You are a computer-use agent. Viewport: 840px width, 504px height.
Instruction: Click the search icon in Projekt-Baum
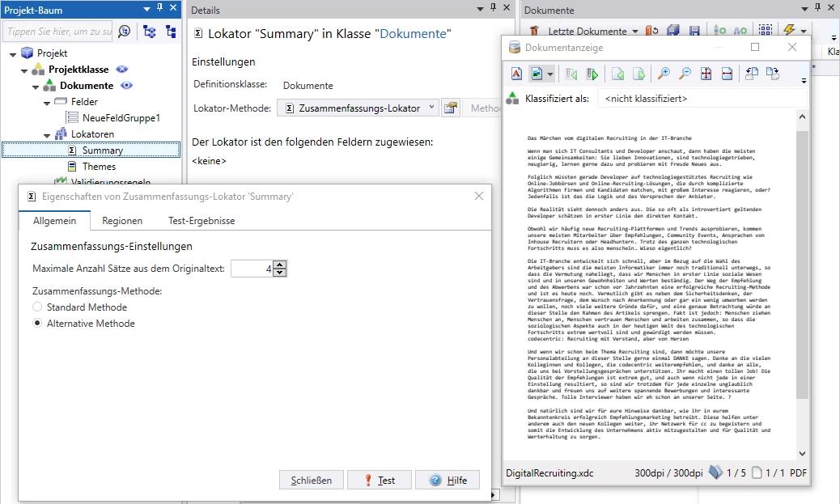(124, 32)
